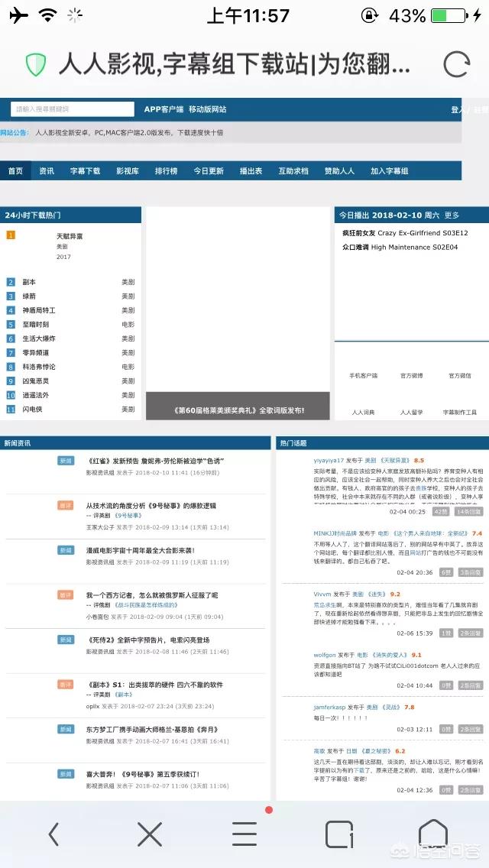Image resolution: width=489 pixels, height=868 pixels.
Task: Open 生活大爆炸 in the hot downloads list
Action: coord(39,338)
